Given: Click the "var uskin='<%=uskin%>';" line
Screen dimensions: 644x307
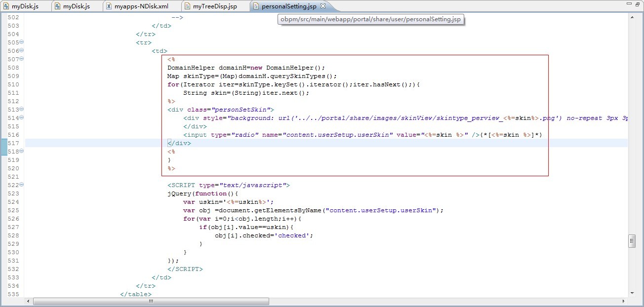Looking at the screenshot, I should pyautogui.click(x=228, y=202).
